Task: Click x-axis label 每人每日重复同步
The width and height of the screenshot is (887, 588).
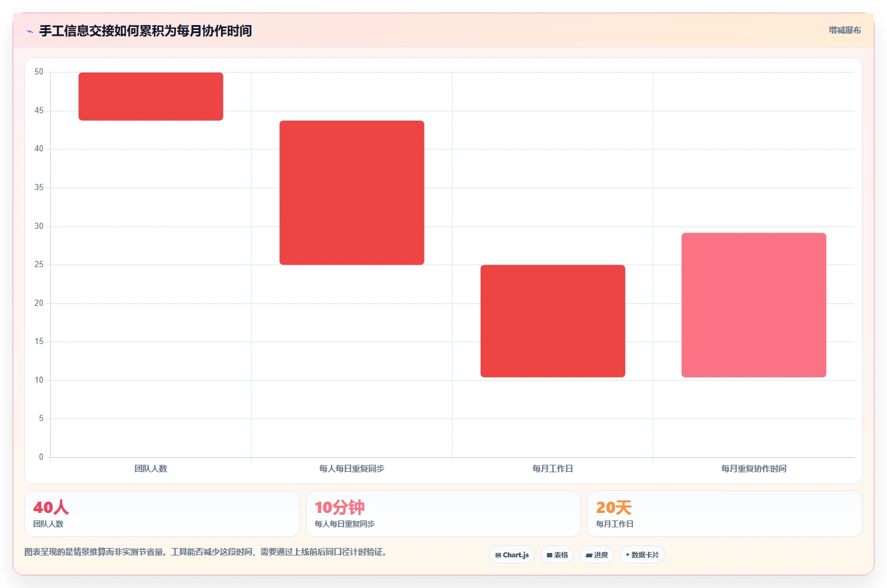Action: tap(352, 469)
